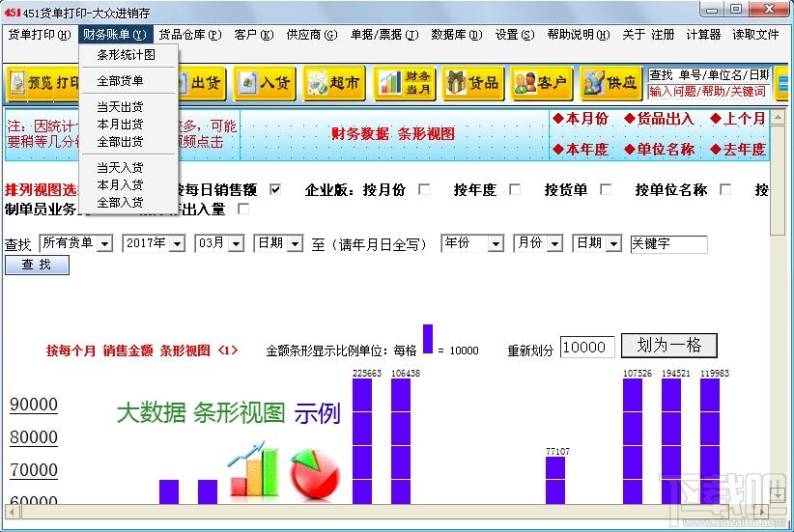The width and height of the screenshot is (794, 532).
Task: Open the 供应 supplier toolbar button
Action: click(610, 82)
